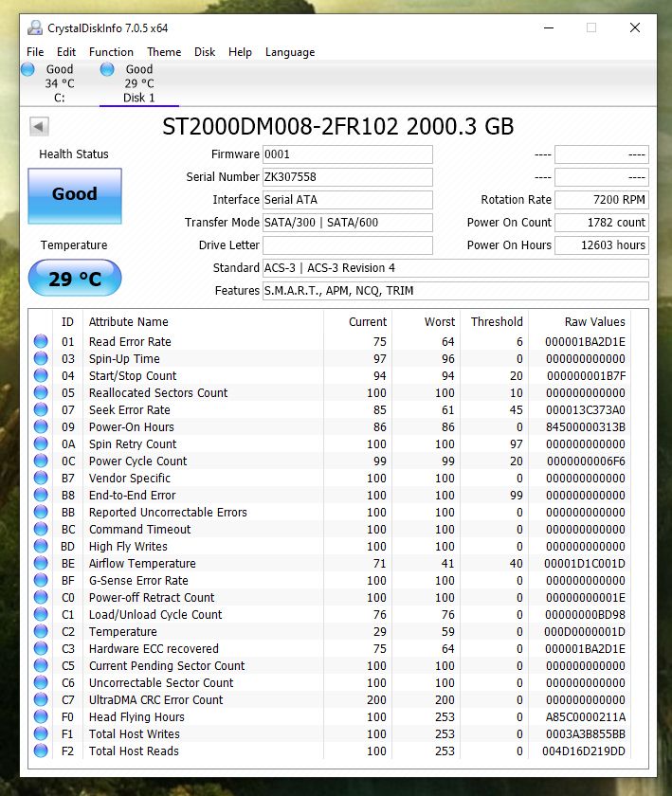The width and height of the screenshot is (672, 796).
Task: Click the status orb of High Fly Writes row
Action: point(41,546)
